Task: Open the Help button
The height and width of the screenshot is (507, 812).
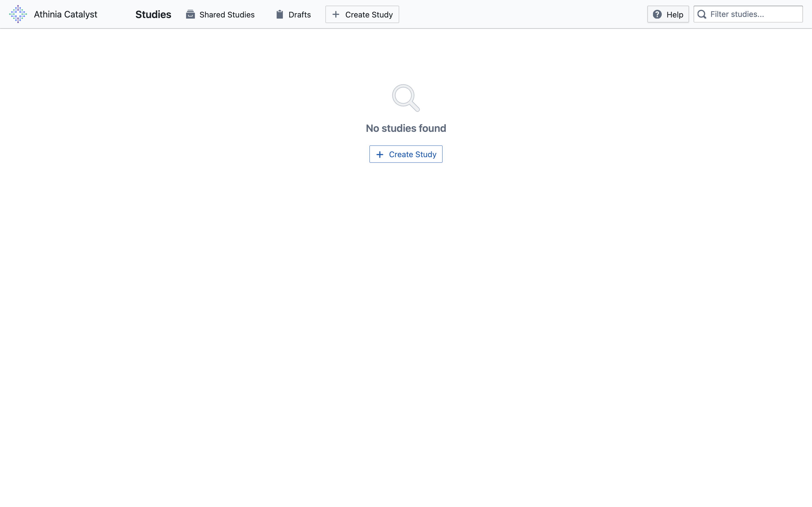Action: [x=668, y=14]
